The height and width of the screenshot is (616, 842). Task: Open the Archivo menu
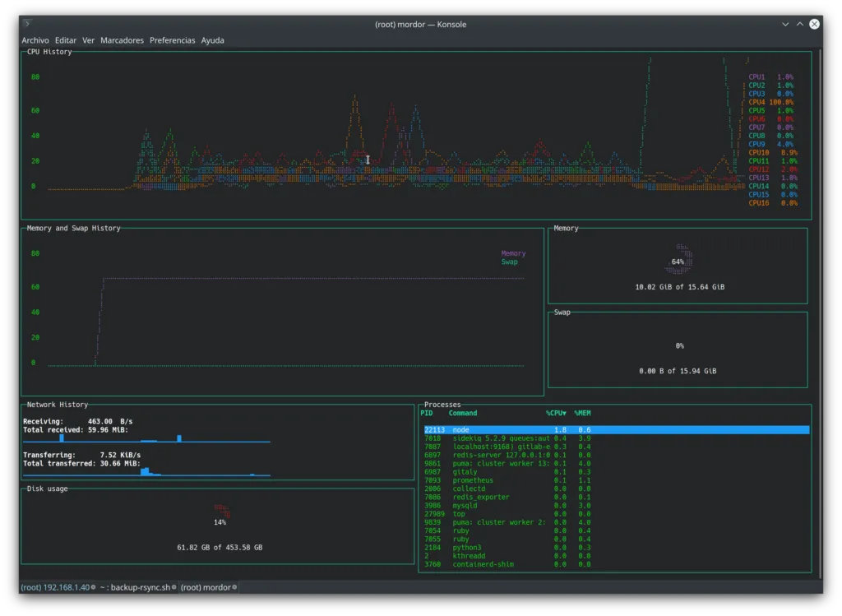point(35,40)
